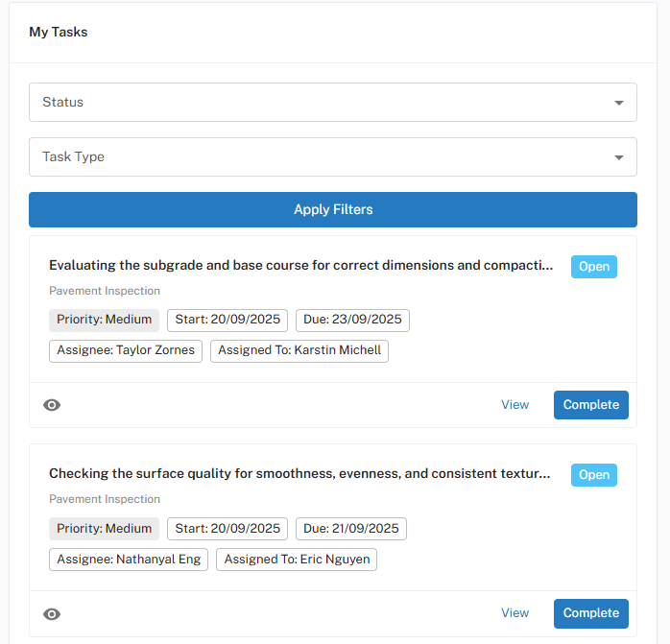
Task: Open the 'Checking the surface quality' task title
Action: [x=299, y=474]
